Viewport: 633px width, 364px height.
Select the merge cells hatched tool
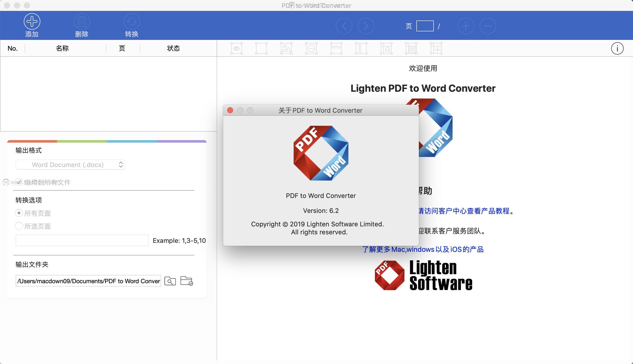pos(411,48)
